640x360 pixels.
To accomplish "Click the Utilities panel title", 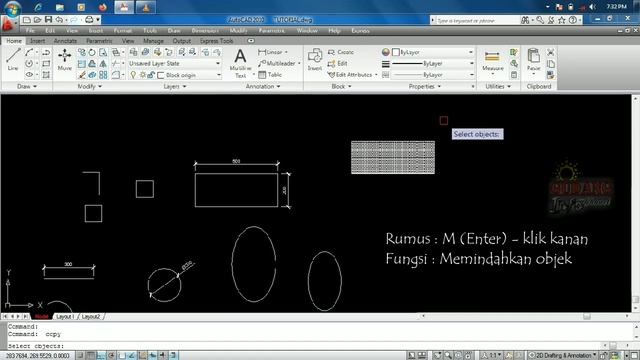I will coord(498,87).
